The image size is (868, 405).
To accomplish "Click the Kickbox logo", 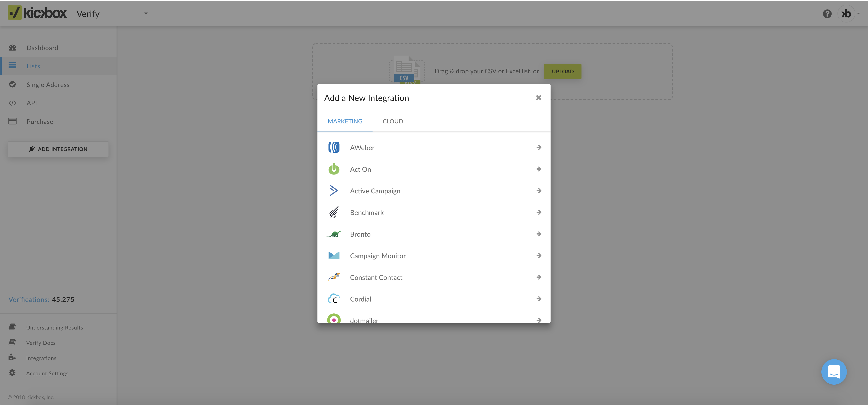I will coord(37,13).
